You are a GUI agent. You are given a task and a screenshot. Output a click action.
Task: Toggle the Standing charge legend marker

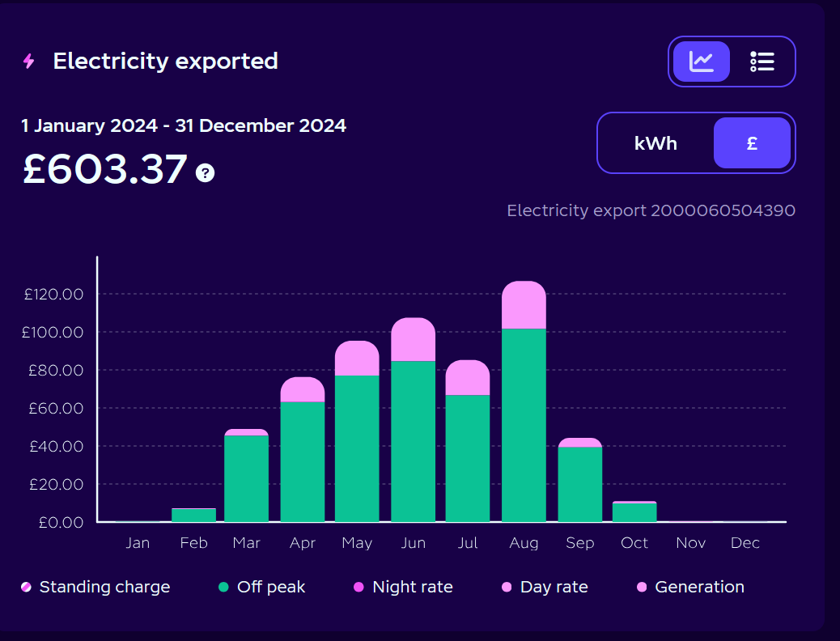point(27,587)
